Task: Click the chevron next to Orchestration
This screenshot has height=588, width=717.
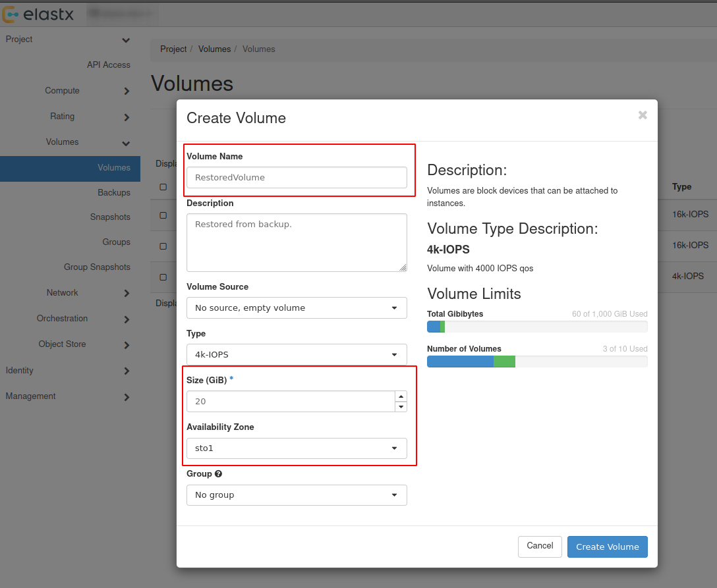Action: click(127, 319)
